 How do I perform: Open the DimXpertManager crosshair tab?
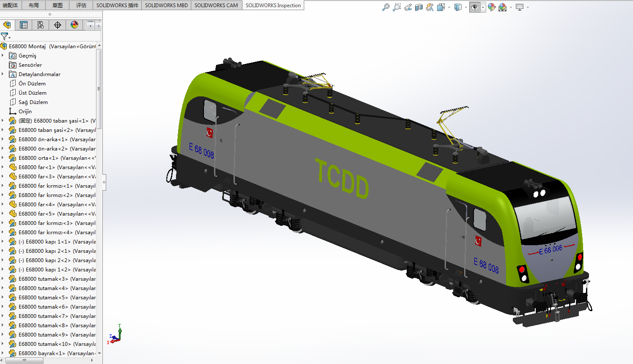click(x=58, y=25)
